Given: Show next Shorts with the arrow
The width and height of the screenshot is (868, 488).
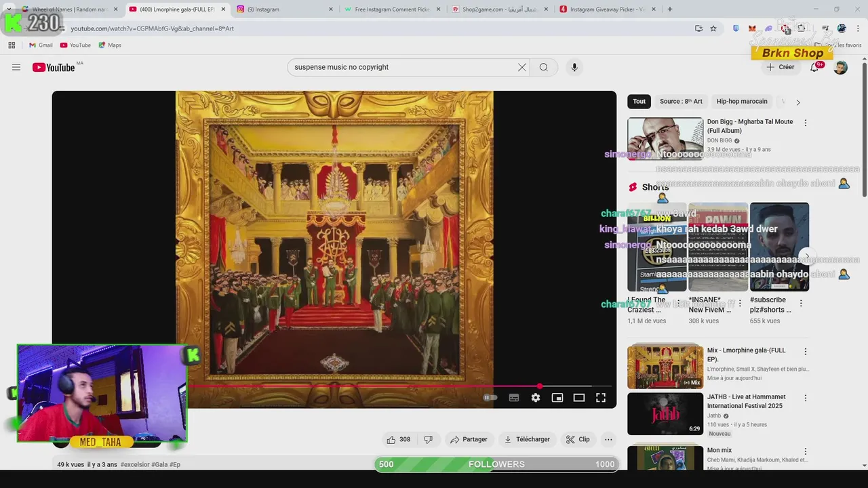Looking at the screenshot, I should [x=806, y=256].
